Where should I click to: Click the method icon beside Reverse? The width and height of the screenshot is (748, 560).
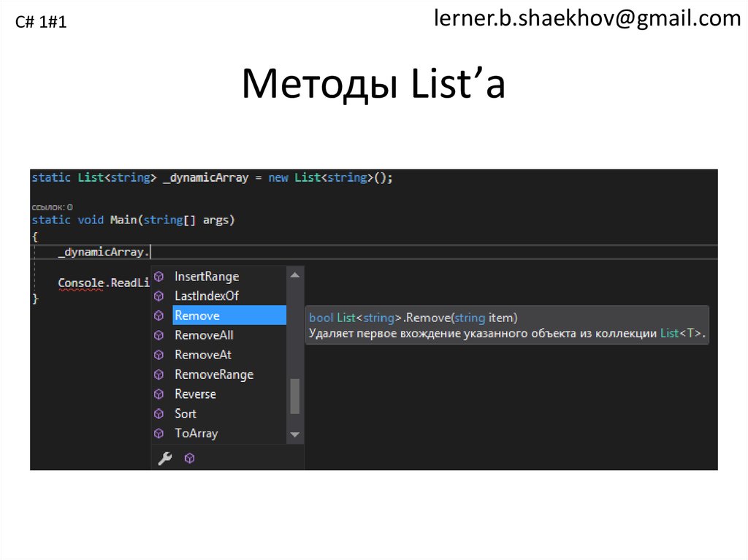[x=159, y=394]
